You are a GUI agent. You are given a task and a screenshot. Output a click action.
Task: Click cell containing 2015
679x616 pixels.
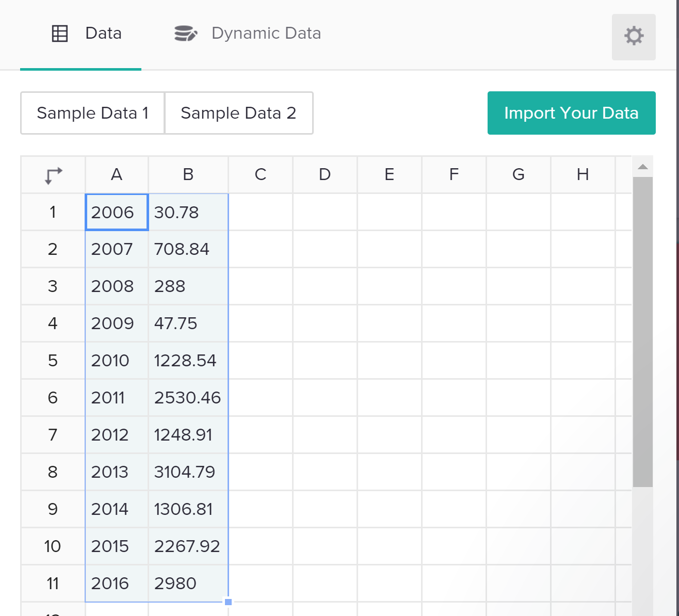[x=117, y=546]
